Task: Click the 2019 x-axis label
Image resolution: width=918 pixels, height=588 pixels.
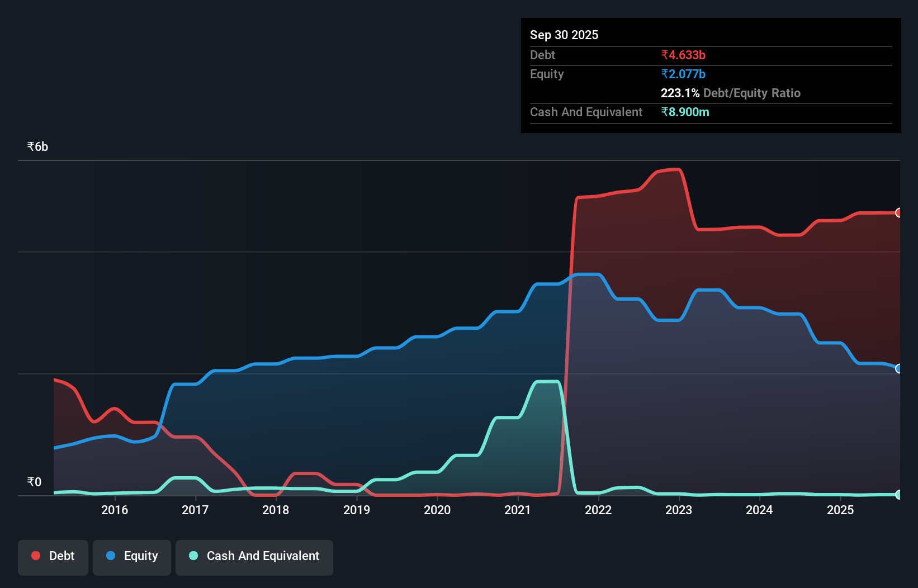Action: [x=357, y=510]
